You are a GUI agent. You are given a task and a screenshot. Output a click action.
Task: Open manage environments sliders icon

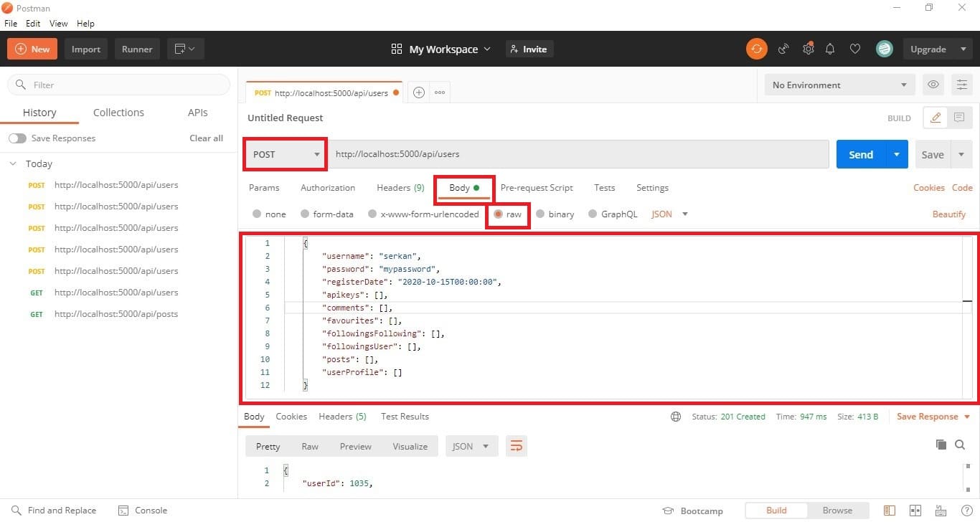[961, 85]
